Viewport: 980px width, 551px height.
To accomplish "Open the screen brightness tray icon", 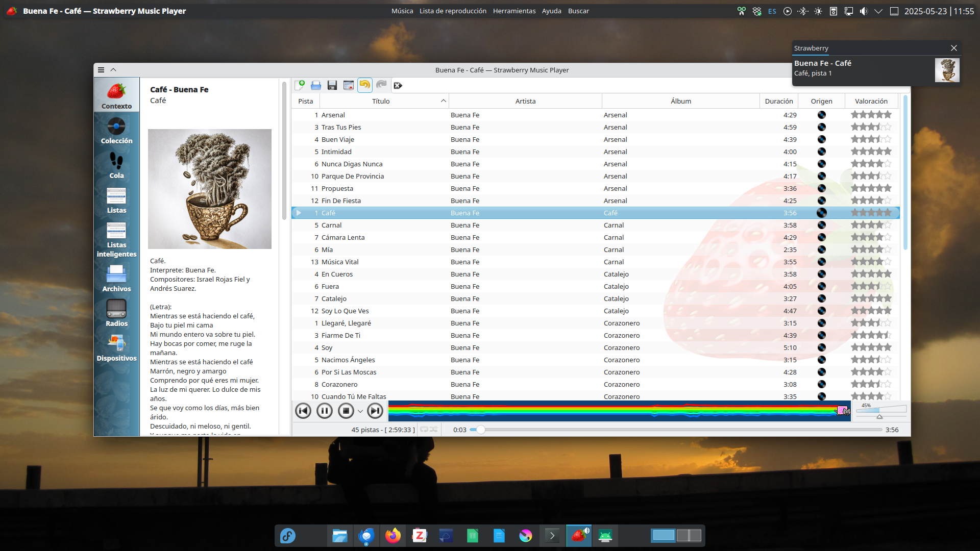I will [818, 11].
